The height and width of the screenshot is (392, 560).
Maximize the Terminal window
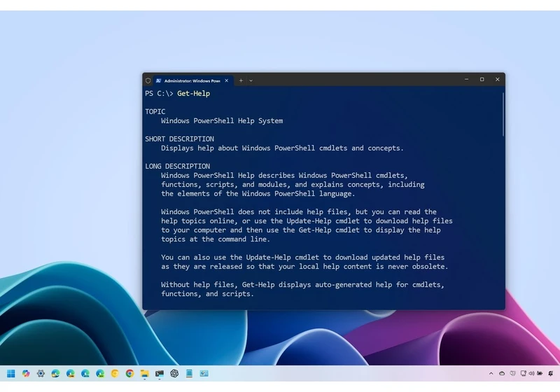point(482,79)
